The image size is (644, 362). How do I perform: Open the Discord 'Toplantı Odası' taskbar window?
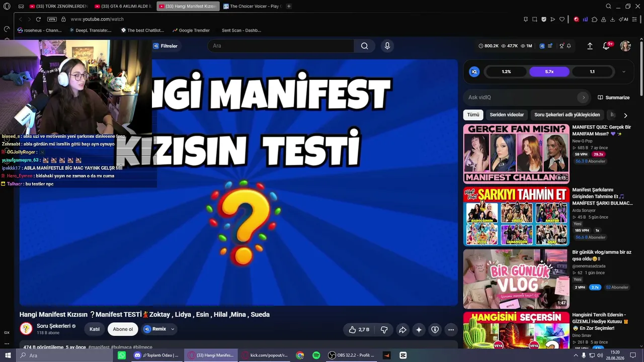[x=156, y=355]
